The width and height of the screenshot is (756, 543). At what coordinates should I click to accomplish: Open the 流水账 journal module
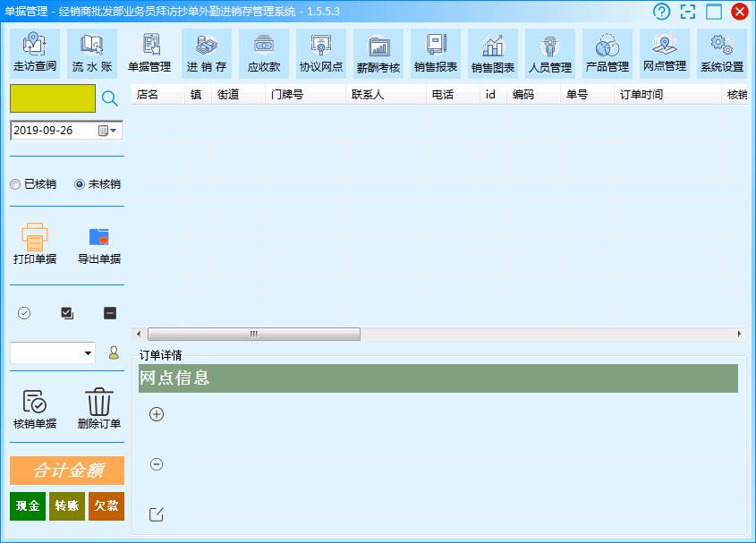pos(92,53)
